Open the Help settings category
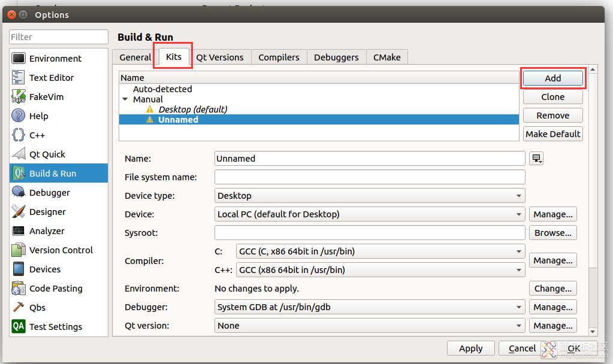This screenshot has width=613, height=364. tap(59, 116)
